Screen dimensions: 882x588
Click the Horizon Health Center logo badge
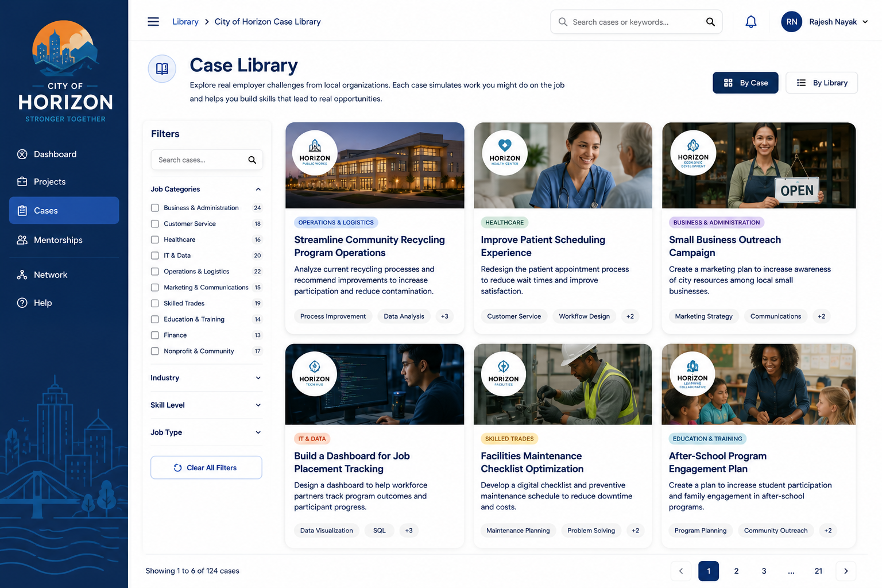coord(505,152)
